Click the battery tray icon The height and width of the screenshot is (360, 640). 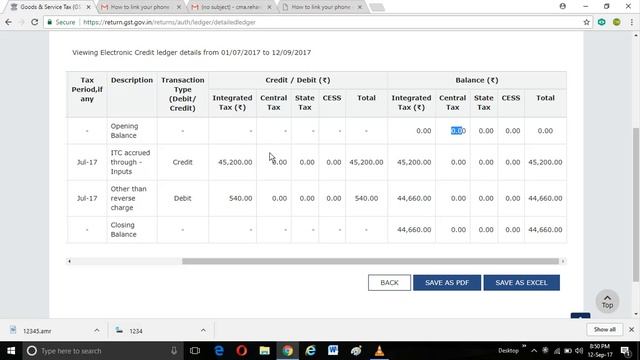tap(568, 351)
